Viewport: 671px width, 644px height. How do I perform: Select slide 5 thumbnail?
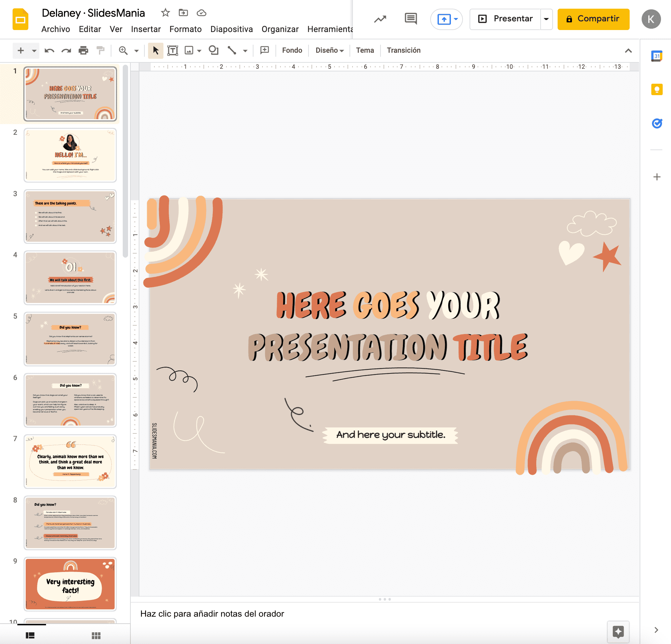(70, 339)
